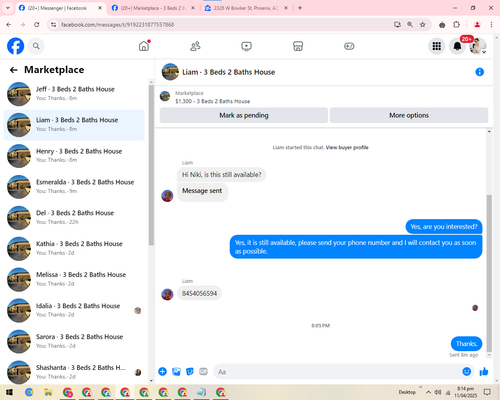
Task: Click Liam's chat header avatar
Action: click(x=170, y=72)
